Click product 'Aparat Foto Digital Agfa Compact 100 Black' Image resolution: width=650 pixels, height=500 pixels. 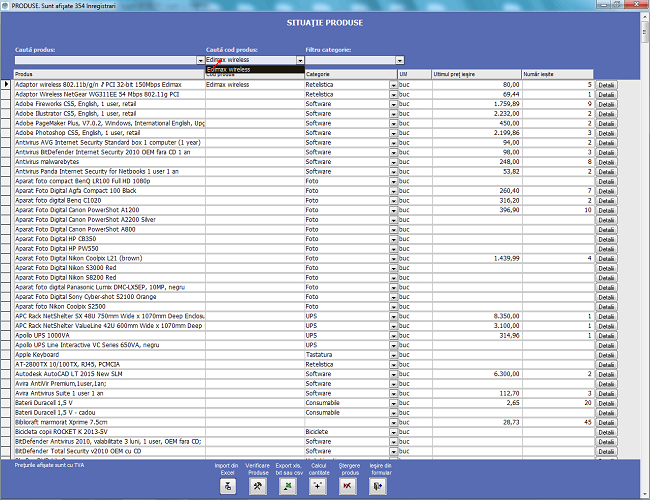coord(109,191)
